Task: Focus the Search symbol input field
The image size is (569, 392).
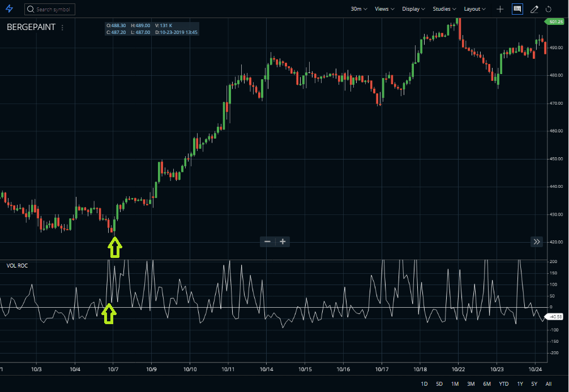Action: 50,9
